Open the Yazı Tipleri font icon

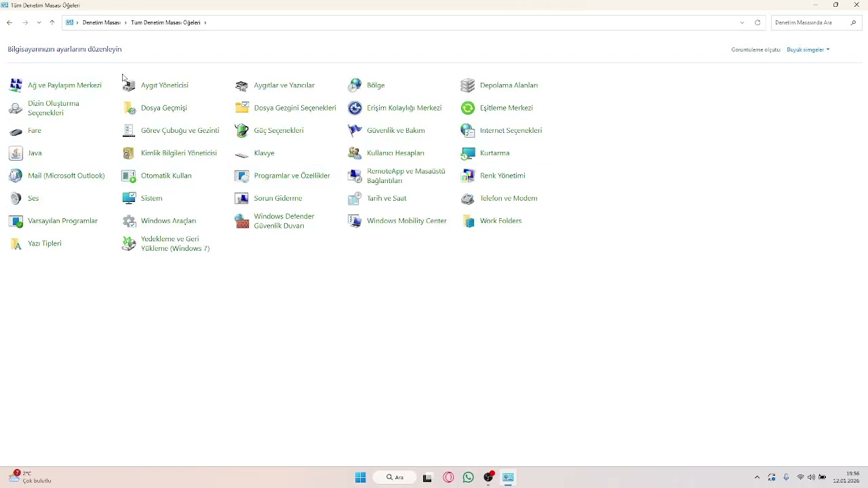click(x=16, y=243)
